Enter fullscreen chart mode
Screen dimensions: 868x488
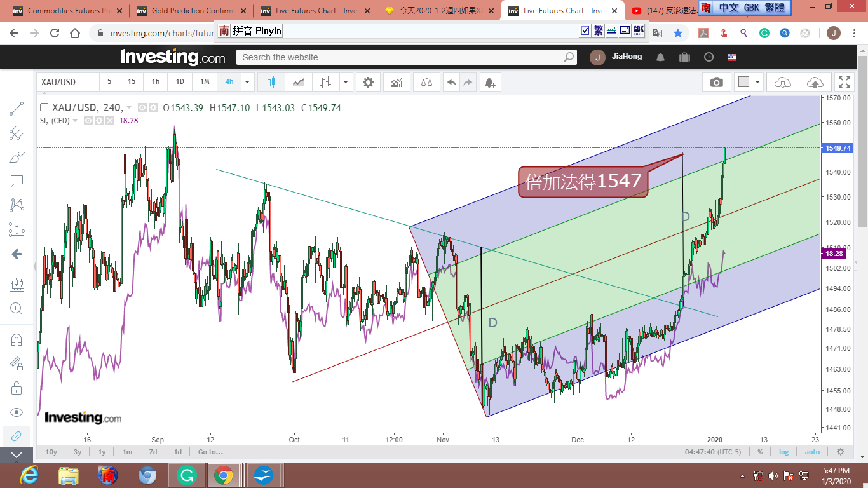(844, 82)
